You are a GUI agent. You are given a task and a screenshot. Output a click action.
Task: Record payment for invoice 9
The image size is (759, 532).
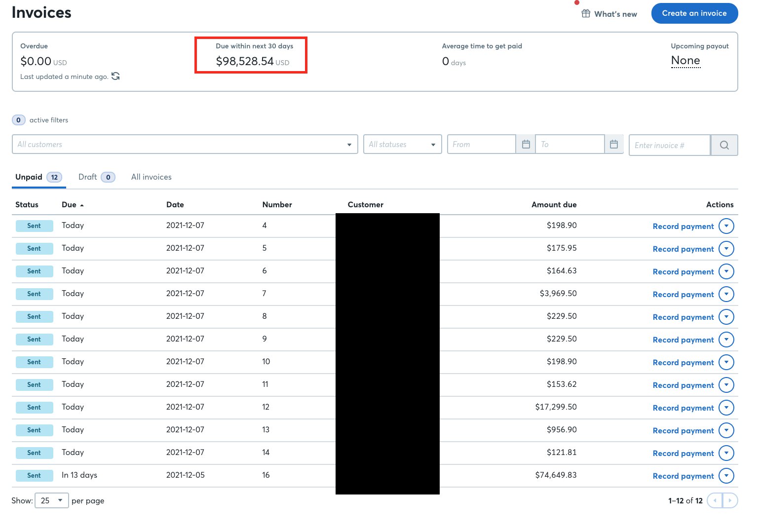click(683, 340)
